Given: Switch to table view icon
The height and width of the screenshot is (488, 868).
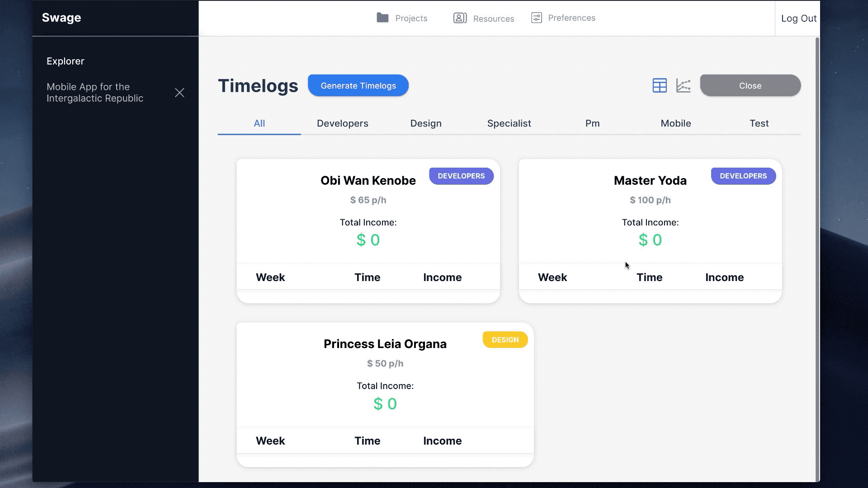Looking at the screenshot, I should point(660,85).
